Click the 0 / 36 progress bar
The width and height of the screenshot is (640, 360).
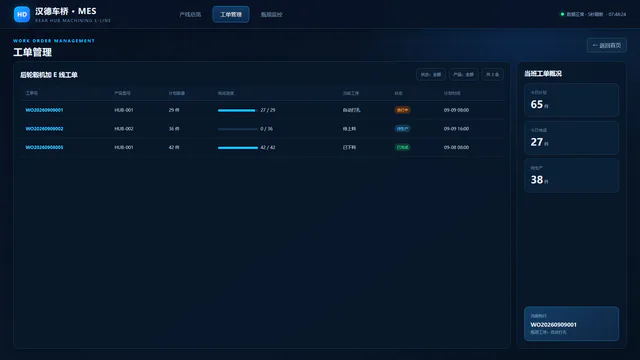pos(238,129)
